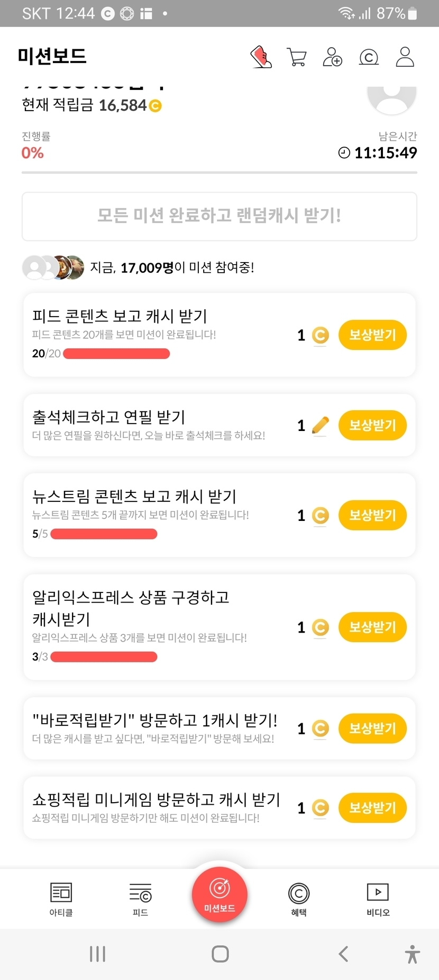Image resolution: width=439 pixels, height=980 pixels.
Task: Go to the 비디오 tab
Action: click(x=378, y=899)
